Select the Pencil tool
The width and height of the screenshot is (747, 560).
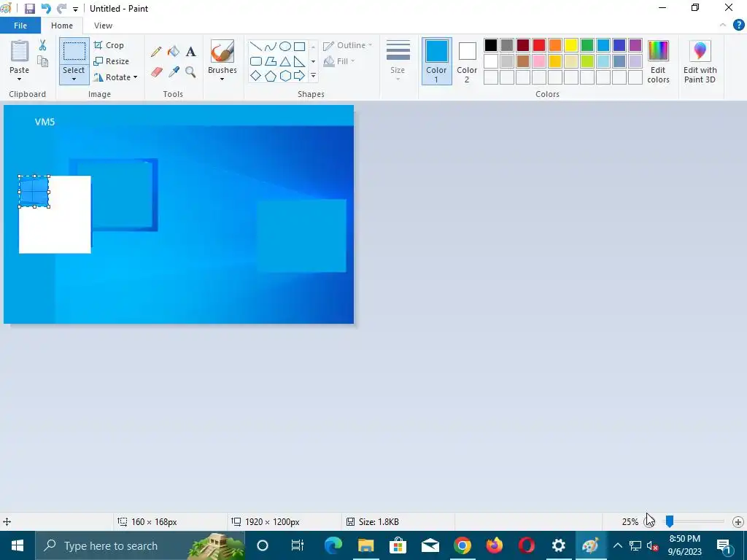[x=156, y=52]
